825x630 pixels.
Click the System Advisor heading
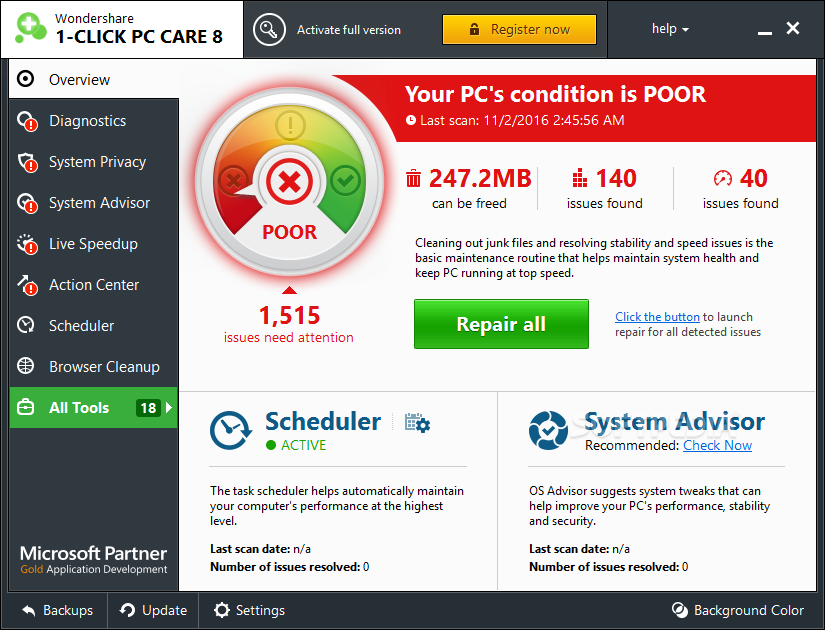[x=675, y=422]
